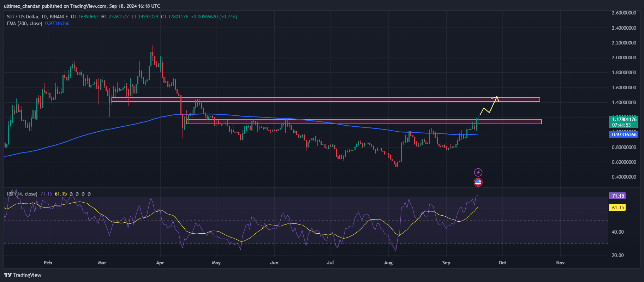This screenshot has width=644, height=282.
Task: Click the US flag economic event icon
Action: pyautogui.click(x=478, y=182)
